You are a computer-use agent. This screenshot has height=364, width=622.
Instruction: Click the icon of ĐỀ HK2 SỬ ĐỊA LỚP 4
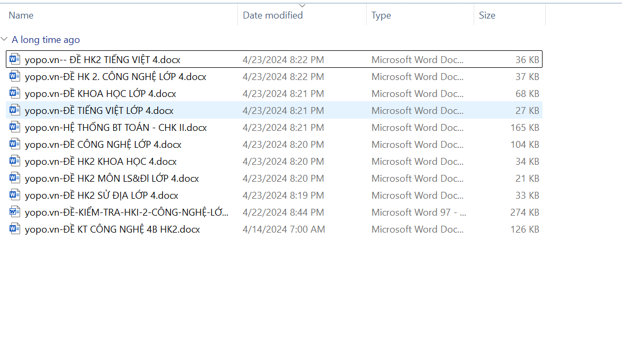(15, 195)
